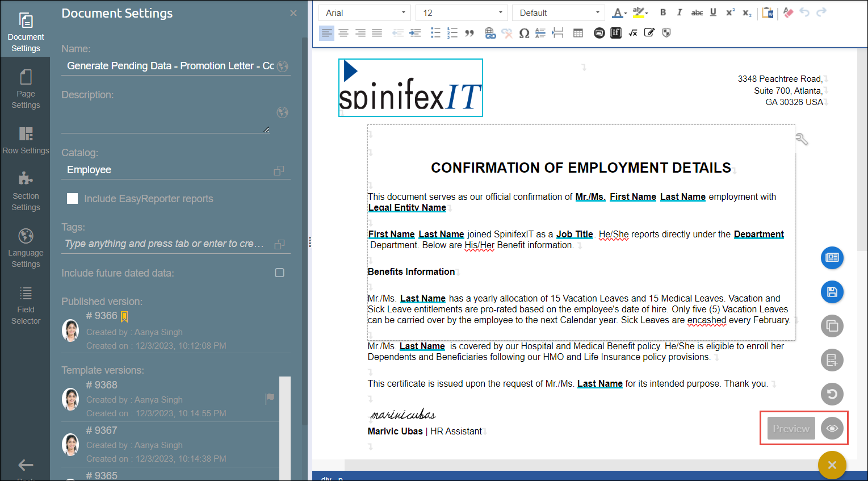Toggle bold text formatting

coord(662,12)
